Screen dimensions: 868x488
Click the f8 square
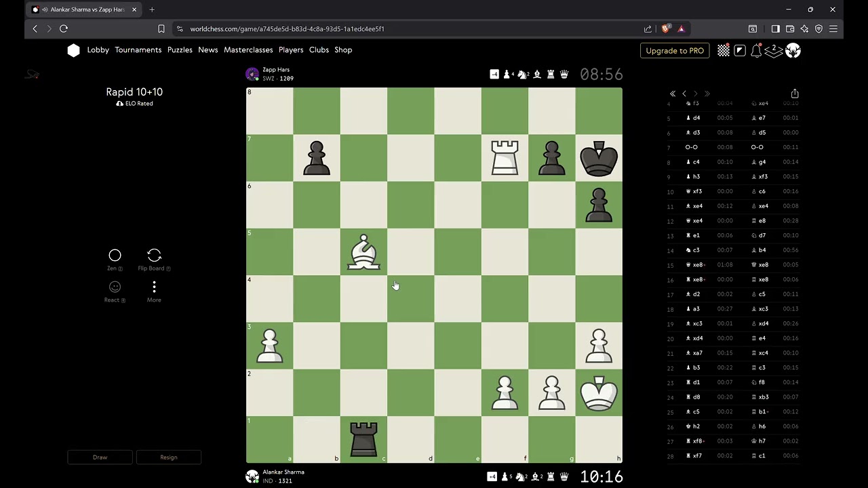(x=505, y=111)
